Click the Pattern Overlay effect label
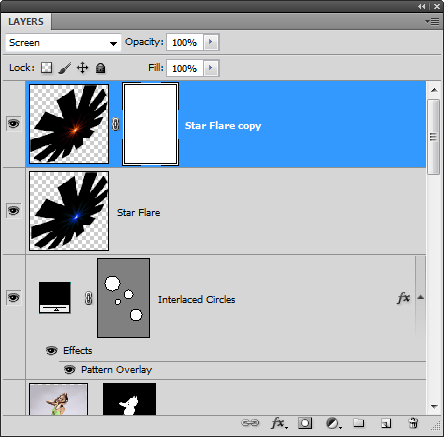This screenshot has height=437, width=444. [117, 370]
